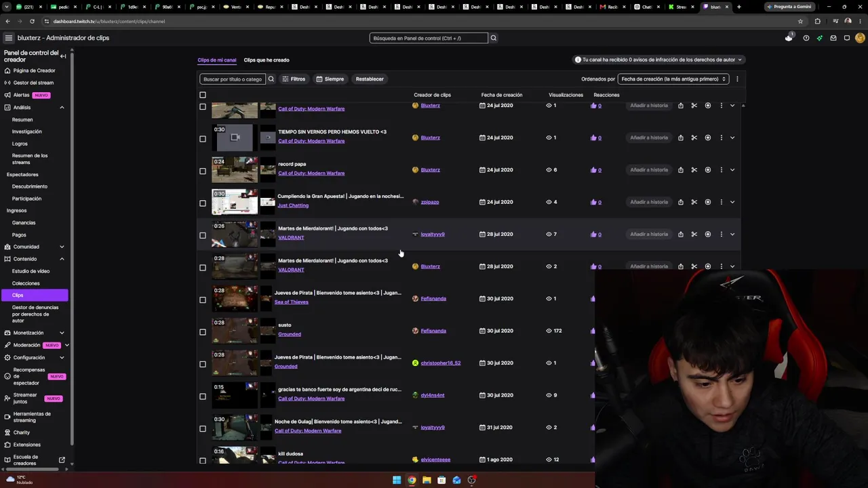Open the inbox notifications icon
The height and width of the screenshot is (488, 868).
pos(833,38)
